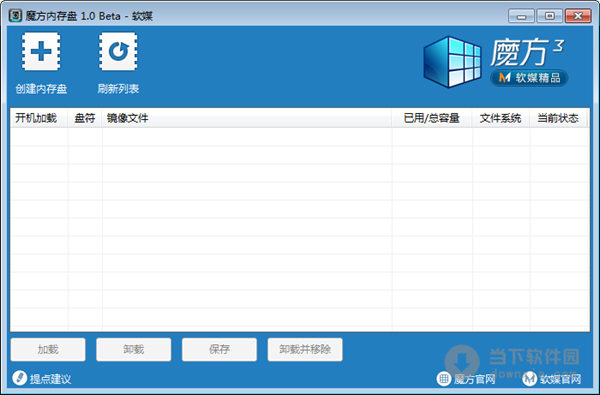Open the 提点建议 feedback link
The image size is (600, 395).
[x=50, y=379]
